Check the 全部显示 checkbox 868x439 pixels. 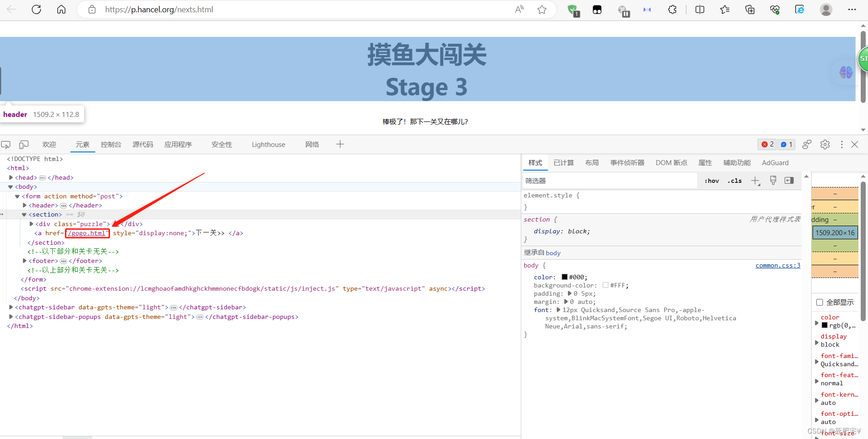coord(819,303)
